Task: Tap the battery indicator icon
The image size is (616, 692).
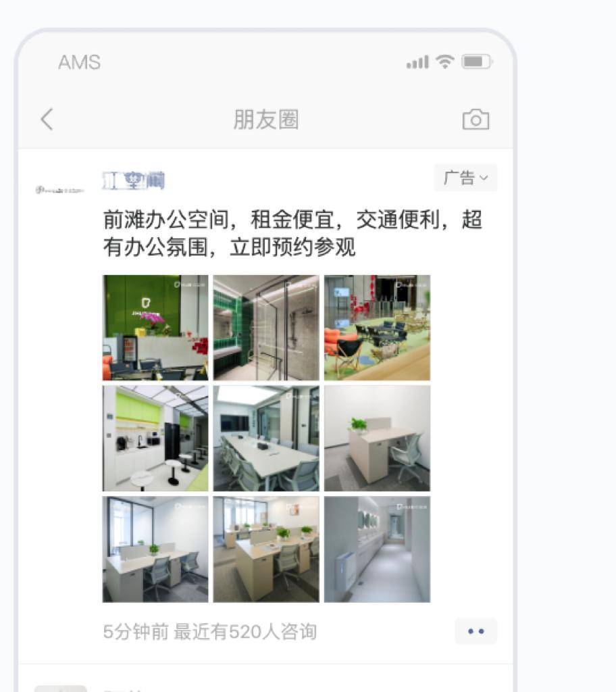Action: click(x=477, y=61)
